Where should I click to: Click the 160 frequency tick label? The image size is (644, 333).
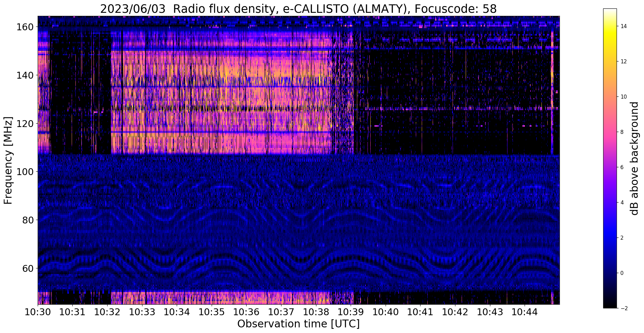[x=24, y=27]
